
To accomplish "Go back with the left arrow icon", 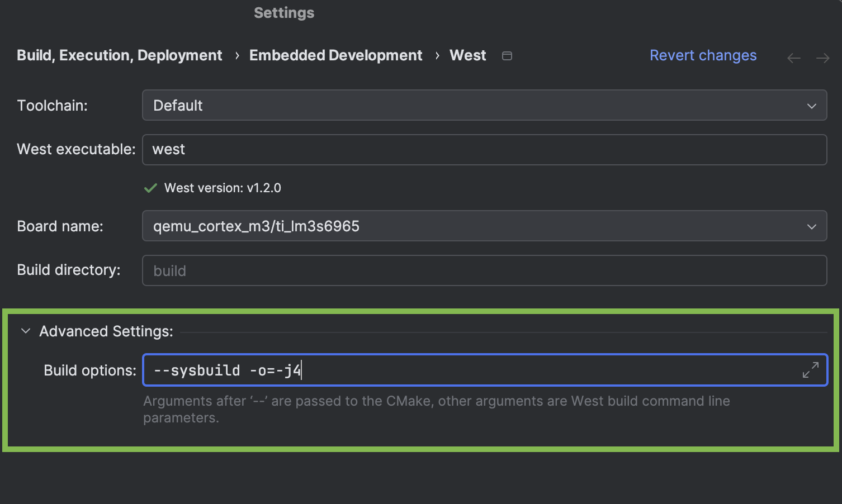I will 793,58.
